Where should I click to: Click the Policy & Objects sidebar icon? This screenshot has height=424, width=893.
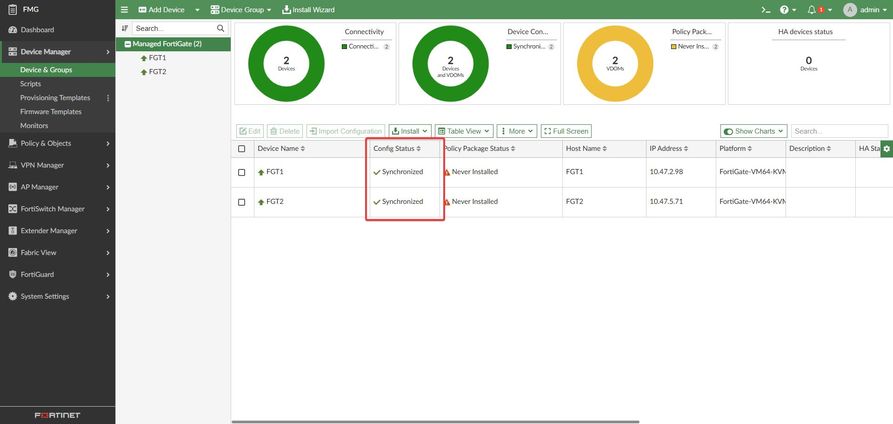pos(13,144)
